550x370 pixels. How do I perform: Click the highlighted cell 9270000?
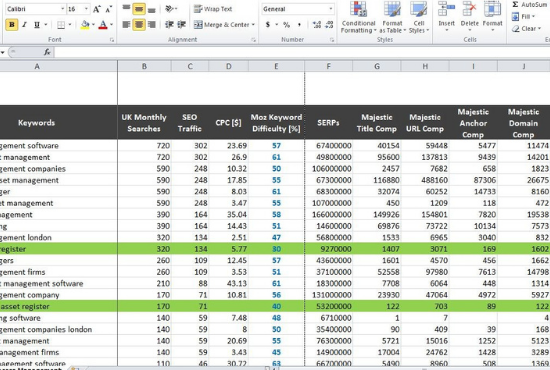[x=329, y=249]
